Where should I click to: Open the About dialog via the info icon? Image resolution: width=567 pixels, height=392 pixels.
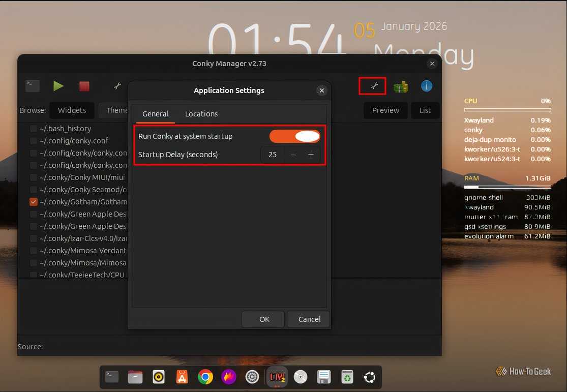click(x=426, y=86)
